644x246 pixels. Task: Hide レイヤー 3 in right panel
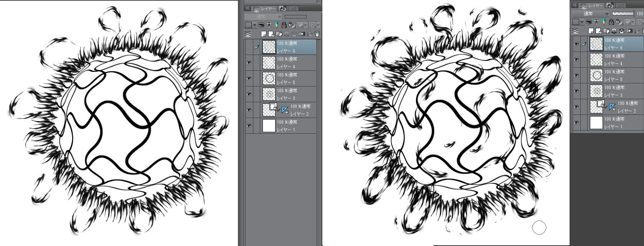(x=576, y=91)
